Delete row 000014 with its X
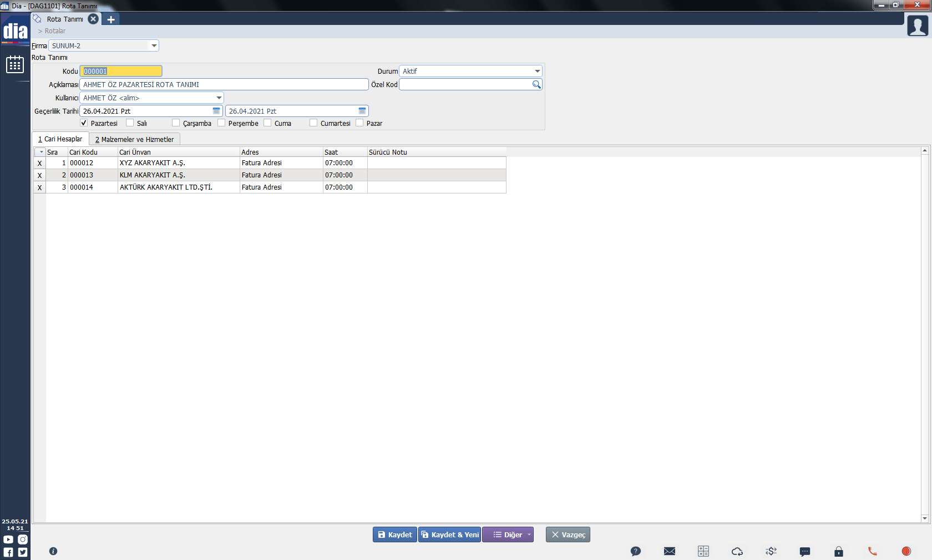 coord(39,187)
